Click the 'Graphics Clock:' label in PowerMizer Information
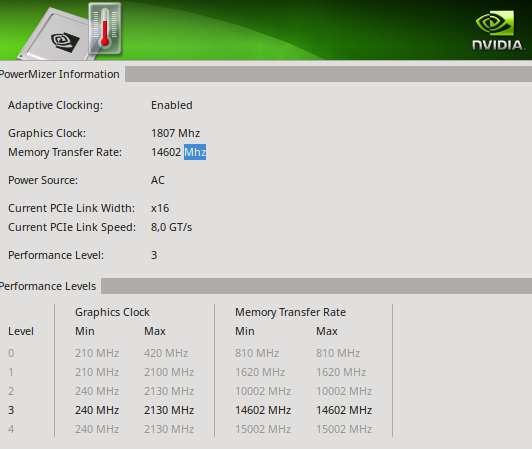The height and width of the screenshot is (449, 532). pyautogui.click(x=47, y=133)
